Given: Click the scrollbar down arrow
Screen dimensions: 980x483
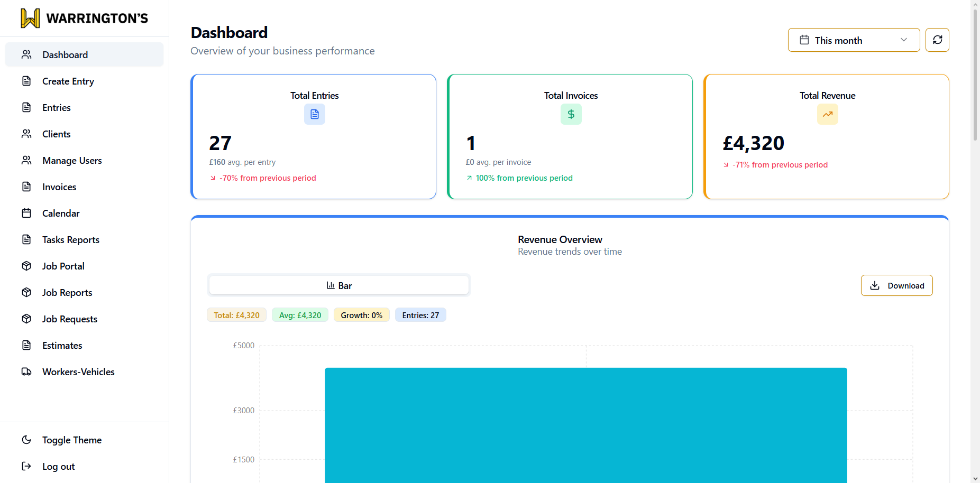Looking at the screenshot, I should [975, 479].
